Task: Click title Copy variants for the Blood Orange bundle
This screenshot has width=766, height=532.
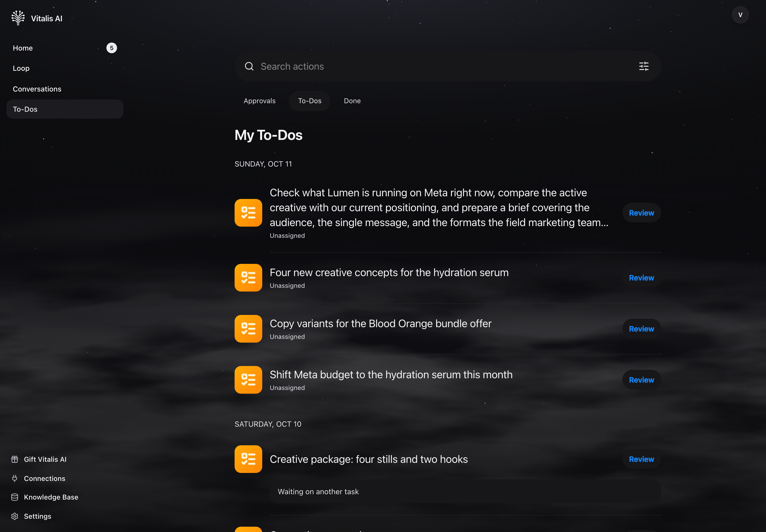Action: click(380, 324)
